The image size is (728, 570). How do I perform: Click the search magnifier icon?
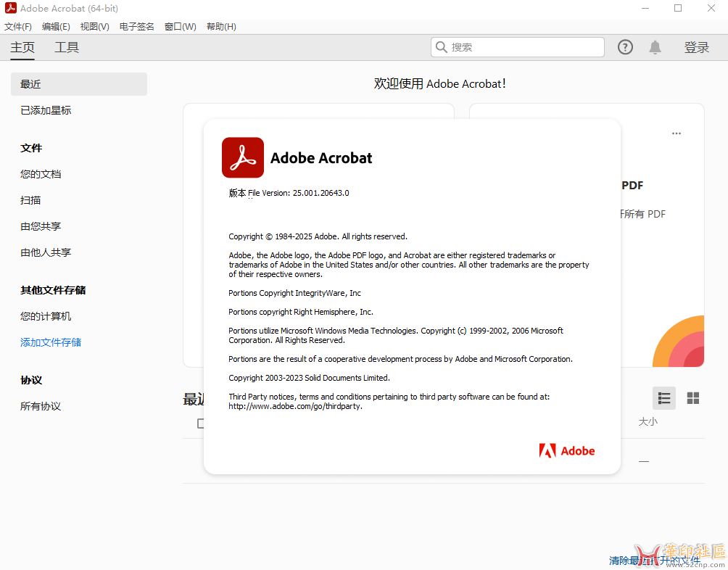441,47
